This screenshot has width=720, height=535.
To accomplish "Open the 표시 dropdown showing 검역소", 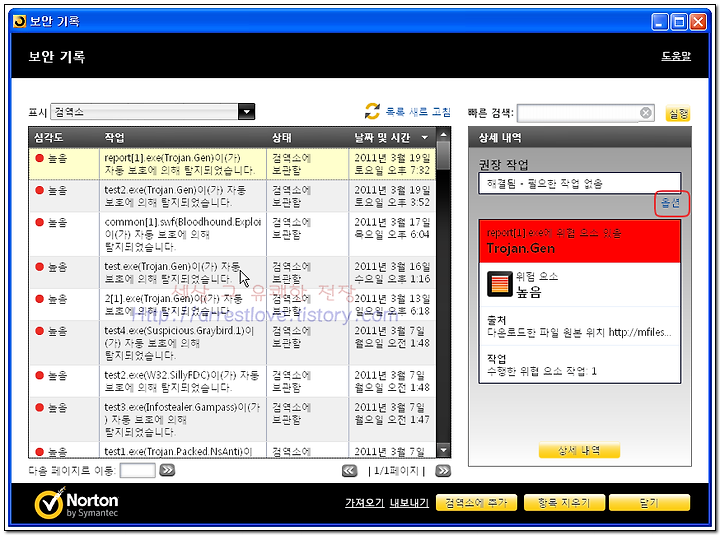I will point(152,112).
